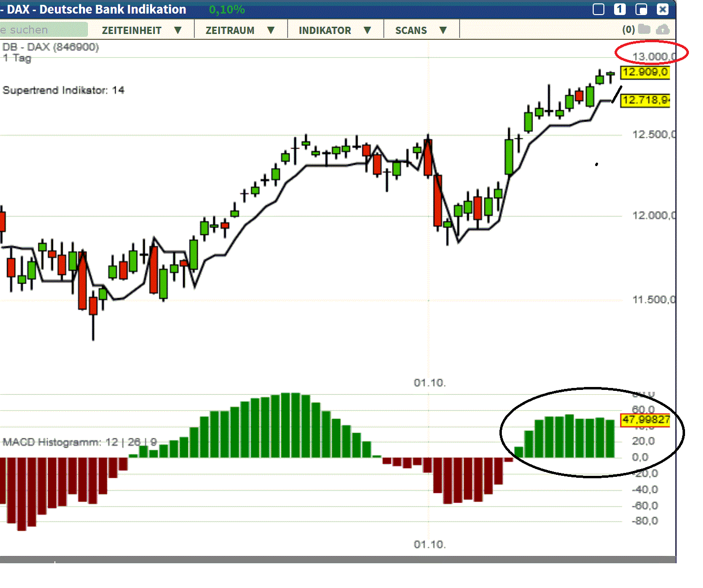This screenshot has width=703, height=588.
Task: Select the 'MACD Histogramm: 12 | 26 | 9' label
Action: [x=80, y=442]
